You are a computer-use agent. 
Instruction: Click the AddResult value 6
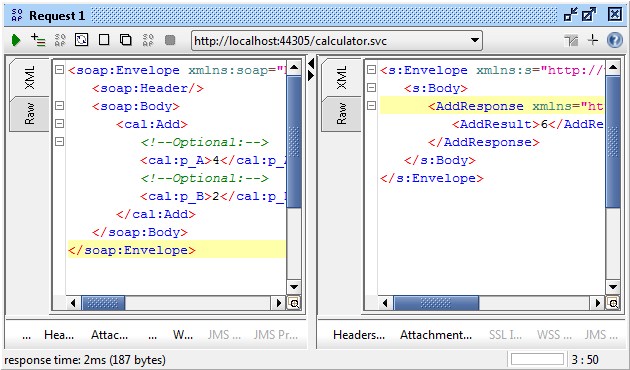coord(544,124)
